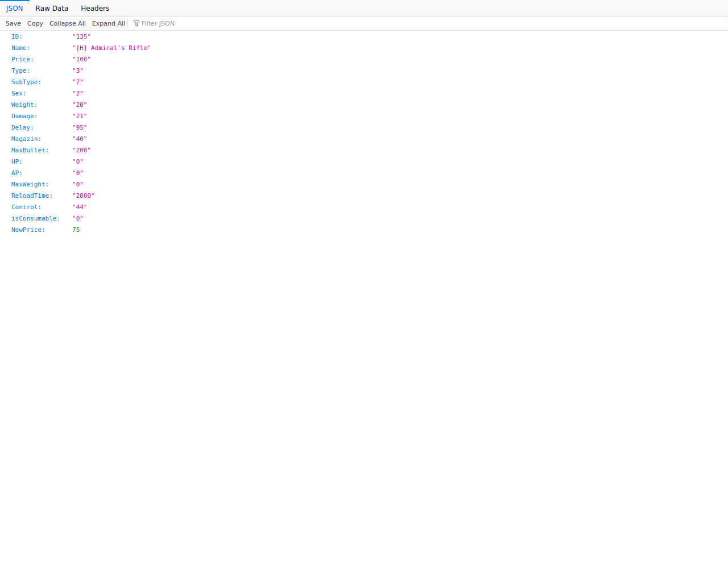Image resolution: width=728 pixels, height=582 pixels.
Task: Select the Sex value "2"
Action: (x=78, y=93)
